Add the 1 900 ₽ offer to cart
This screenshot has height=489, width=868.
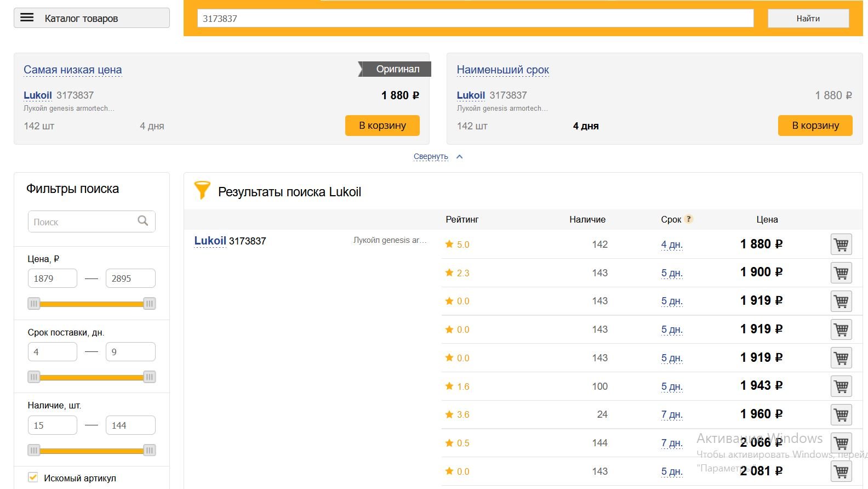point(841,272)
